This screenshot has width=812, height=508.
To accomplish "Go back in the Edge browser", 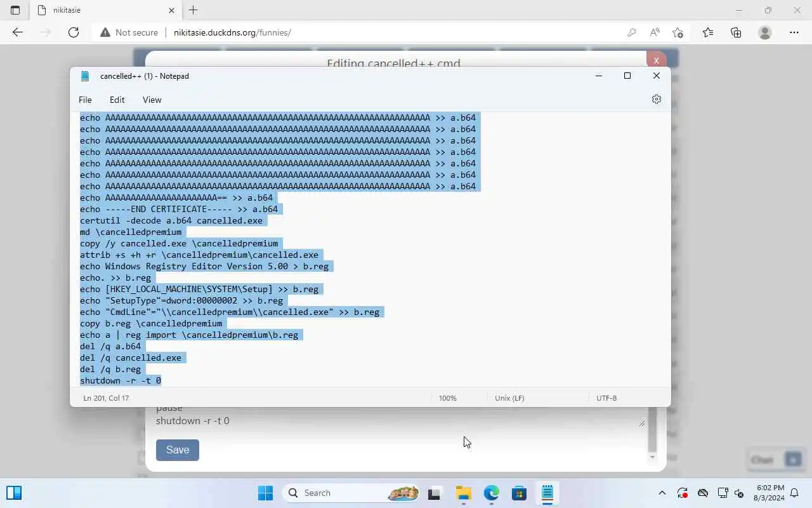I will [x=18, y=32].
